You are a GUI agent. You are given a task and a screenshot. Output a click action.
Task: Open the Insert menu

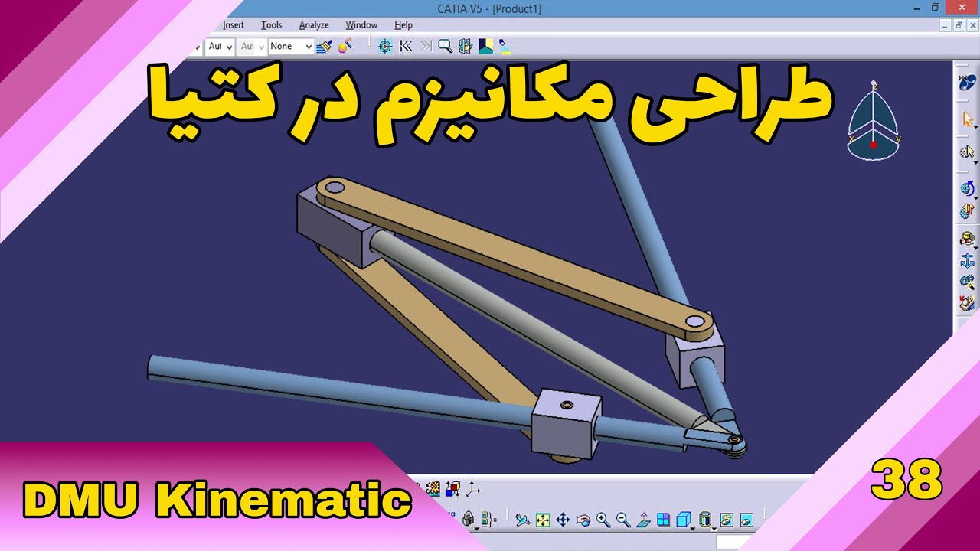pos(234,25)
